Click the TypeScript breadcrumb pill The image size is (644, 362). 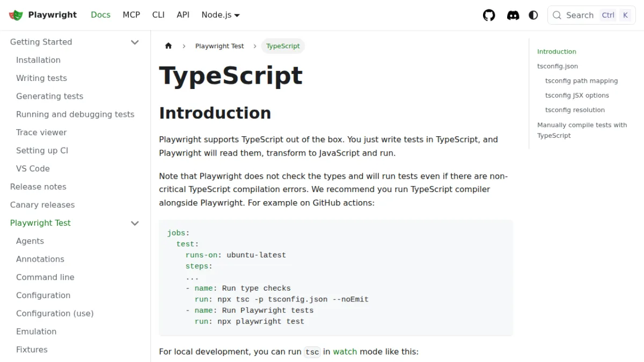[x=283, y=46]
